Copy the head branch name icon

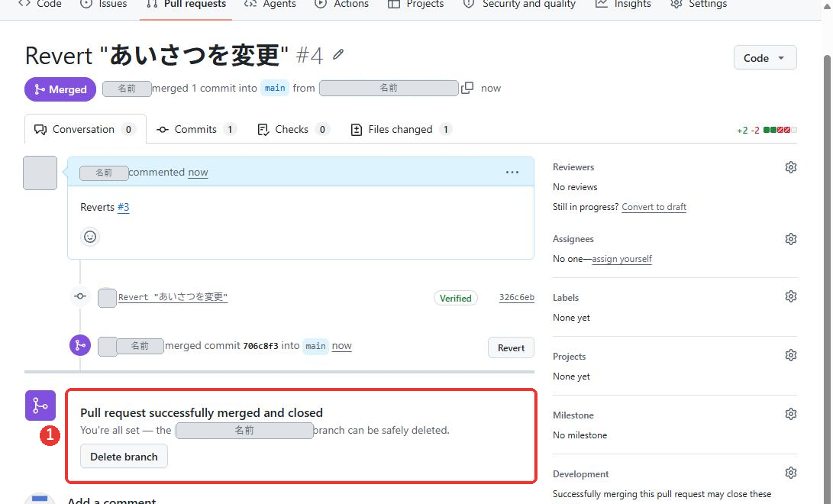click(467, 88)
